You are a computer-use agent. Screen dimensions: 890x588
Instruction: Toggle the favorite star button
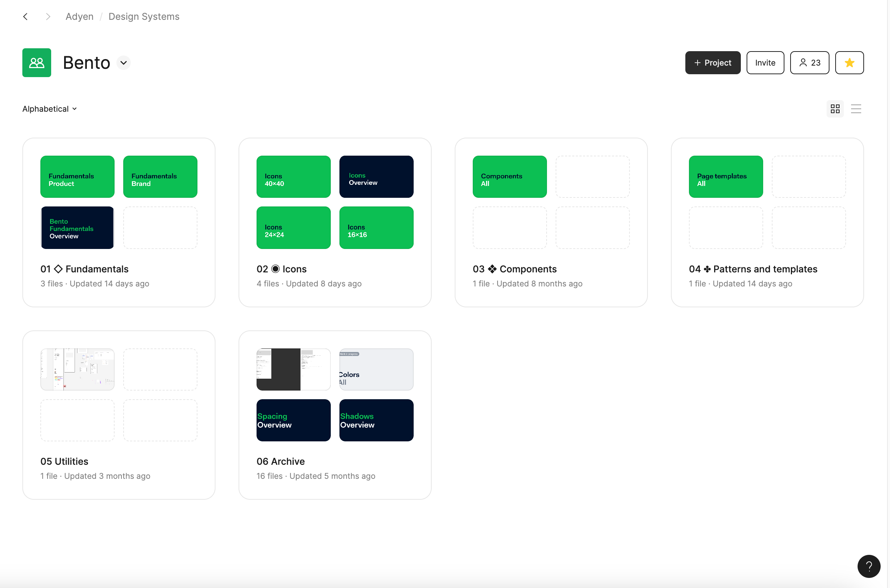tap(849, 63)
